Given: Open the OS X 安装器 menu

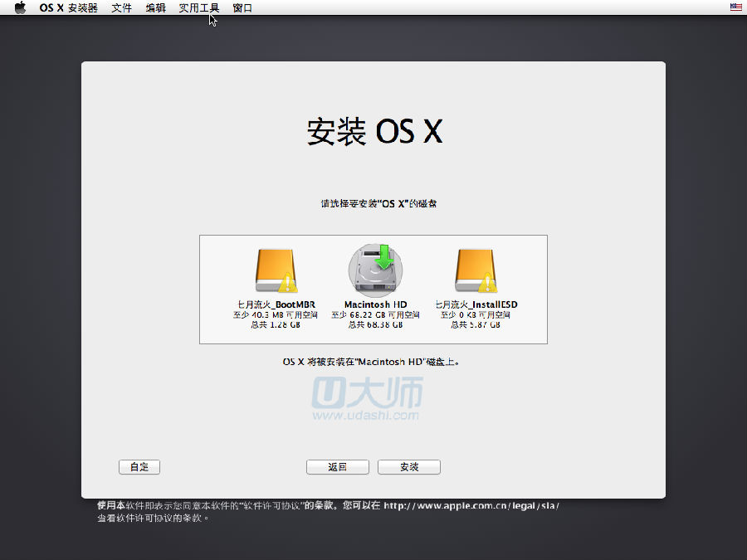Looking at the screenshot, I should point(68,8).
